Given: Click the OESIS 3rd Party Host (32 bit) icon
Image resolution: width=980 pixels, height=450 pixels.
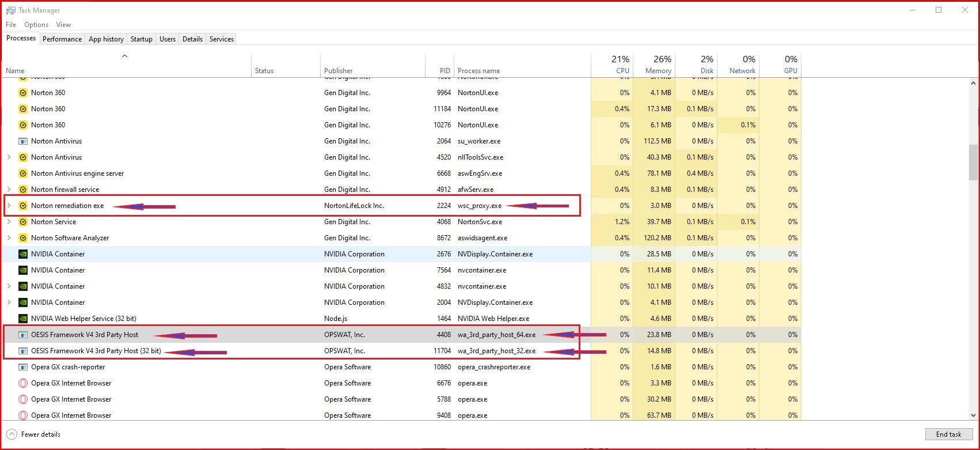Looking at the screenshot, I should 23,351.
